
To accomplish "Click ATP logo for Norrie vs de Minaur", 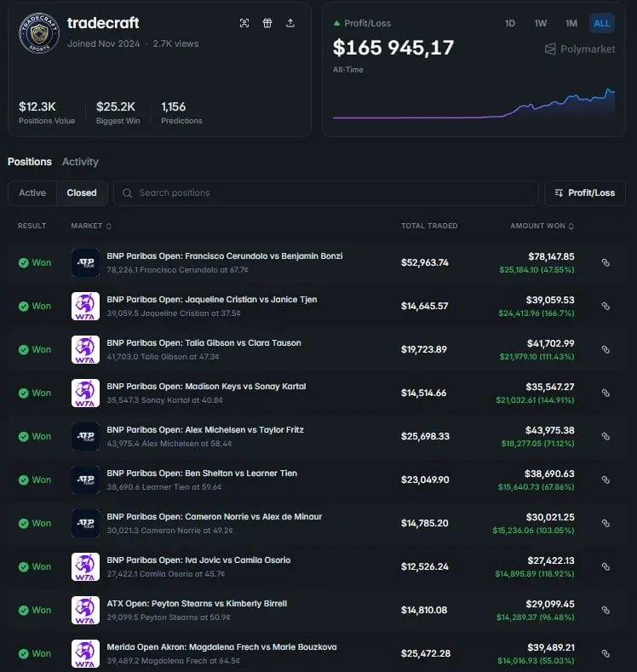I will 85,523.
